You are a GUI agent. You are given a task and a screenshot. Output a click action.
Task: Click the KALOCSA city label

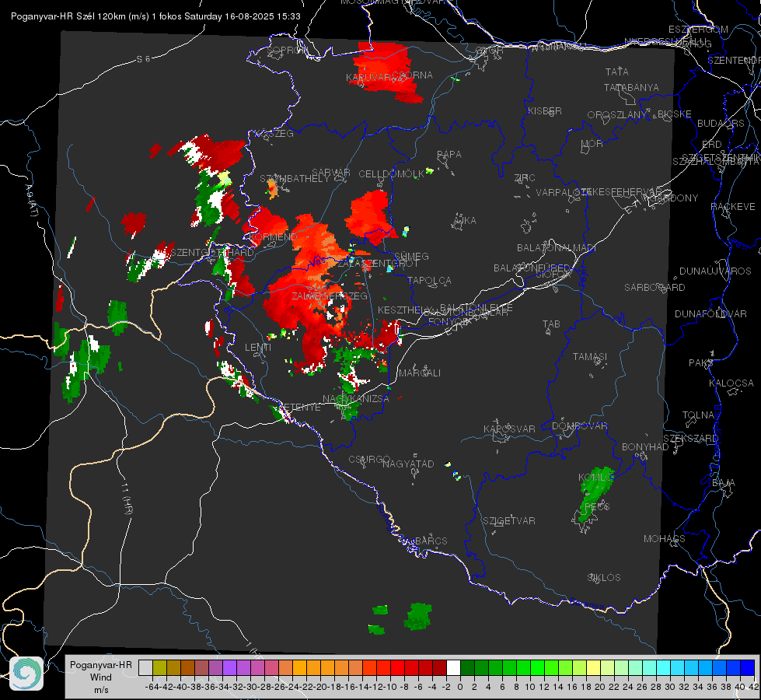(x=731, y=383)
